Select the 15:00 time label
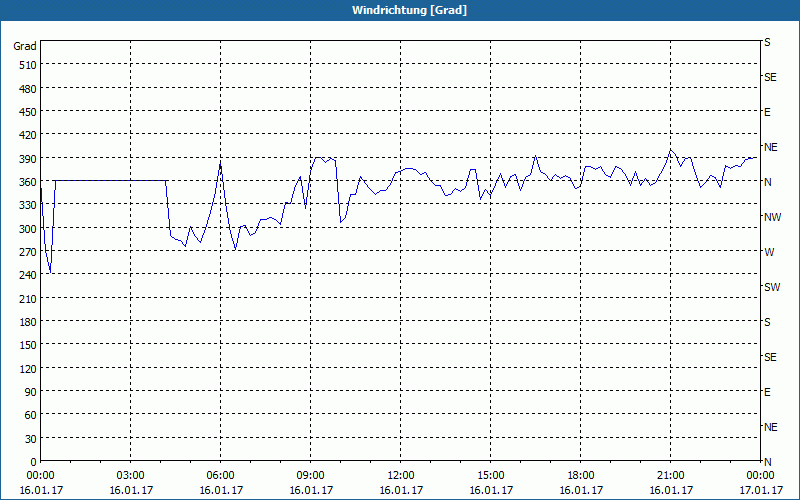The image size is (800, 500). [x=491, y=476]
